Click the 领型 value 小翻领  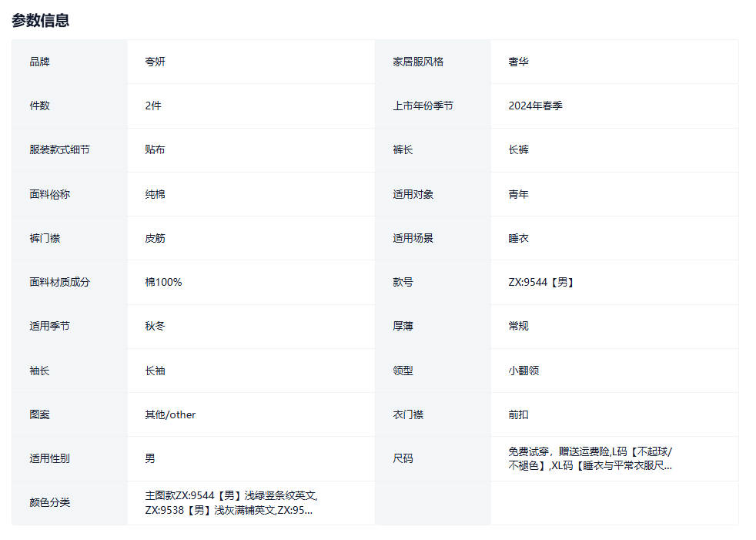524,371
